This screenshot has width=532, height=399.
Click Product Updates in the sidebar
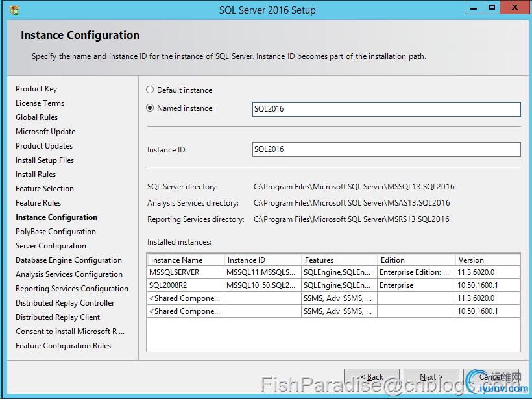[44, 146]
